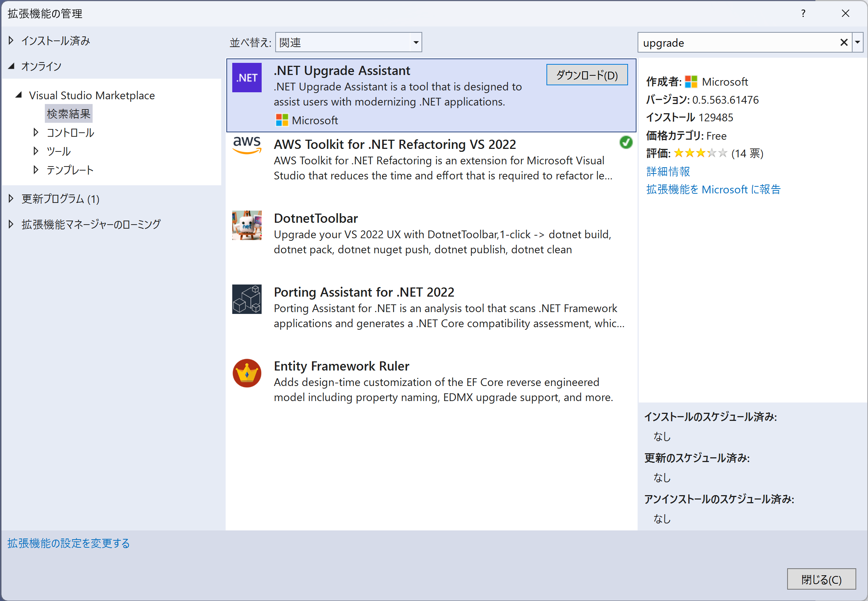Select 検索結果 in the tree

pyautogui.click(x=68, y=114)
